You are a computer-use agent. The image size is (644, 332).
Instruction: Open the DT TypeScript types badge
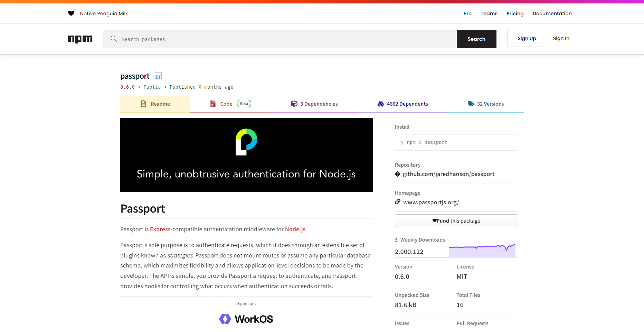158,76
